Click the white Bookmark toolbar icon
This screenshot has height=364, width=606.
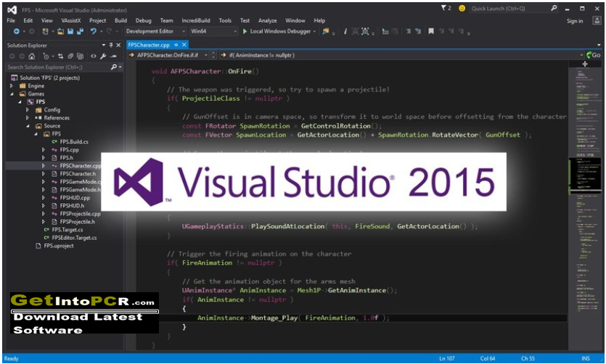pyautogui.click(x=431, y=31)
